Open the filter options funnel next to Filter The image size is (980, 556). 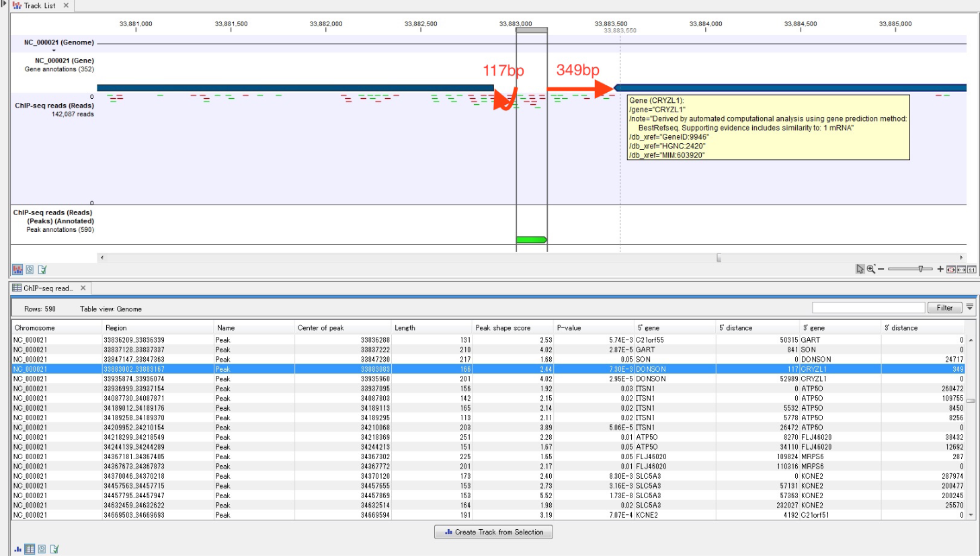pyautogui.click(x=969, y=307)
